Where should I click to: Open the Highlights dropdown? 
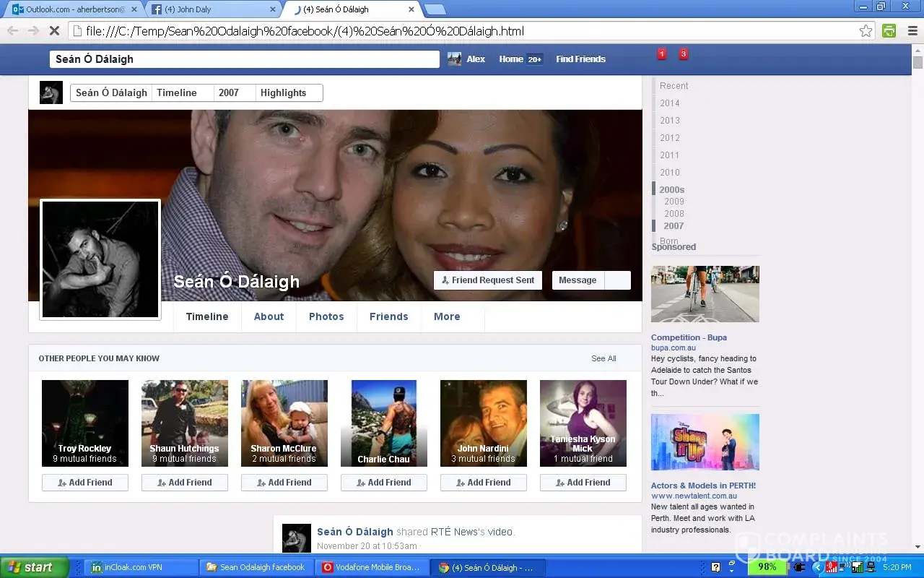pos(289,92)
